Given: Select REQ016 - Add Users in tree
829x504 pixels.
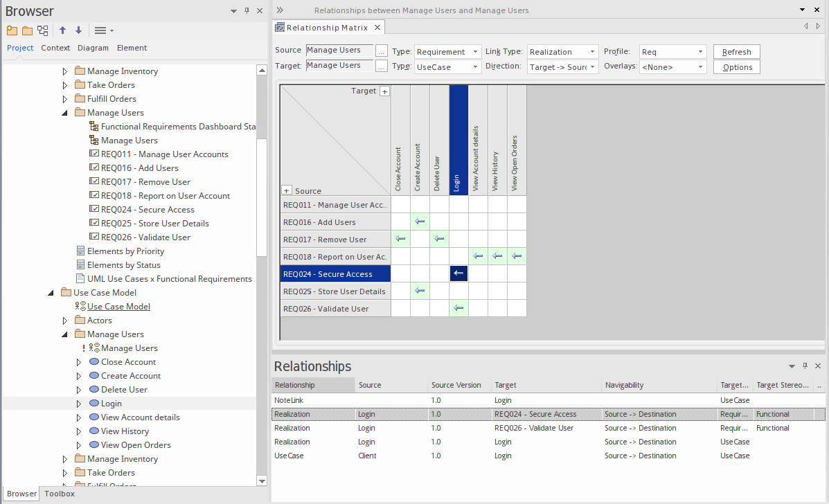Looking at the screenshot, I should (x=140, y=168).
